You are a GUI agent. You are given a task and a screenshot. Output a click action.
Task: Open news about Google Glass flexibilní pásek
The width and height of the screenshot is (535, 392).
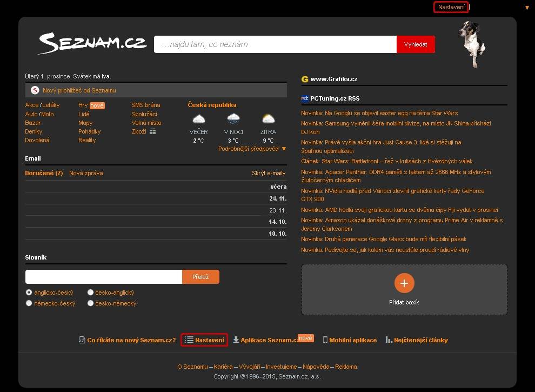(384, 240)
